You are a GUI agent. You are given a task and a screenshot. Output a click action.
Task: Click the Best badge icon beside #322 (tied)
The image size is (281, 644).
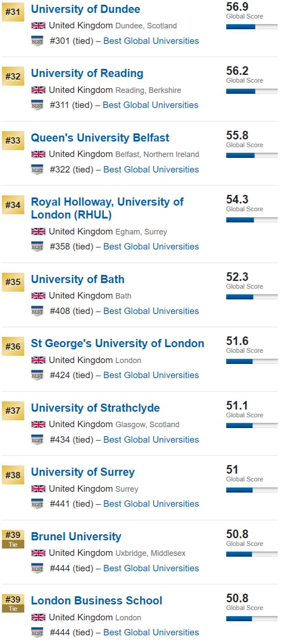point(37,169)
